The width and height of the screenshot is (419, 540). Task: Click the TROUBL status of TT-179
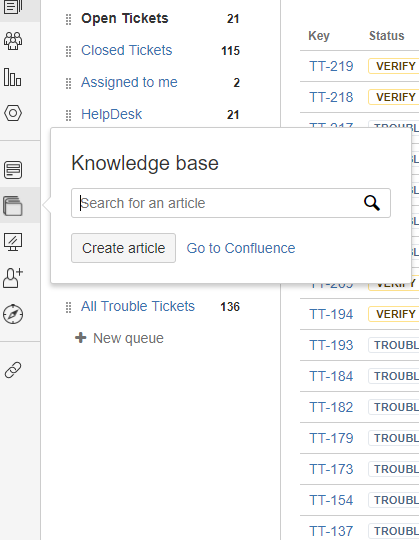click(394, 438)
